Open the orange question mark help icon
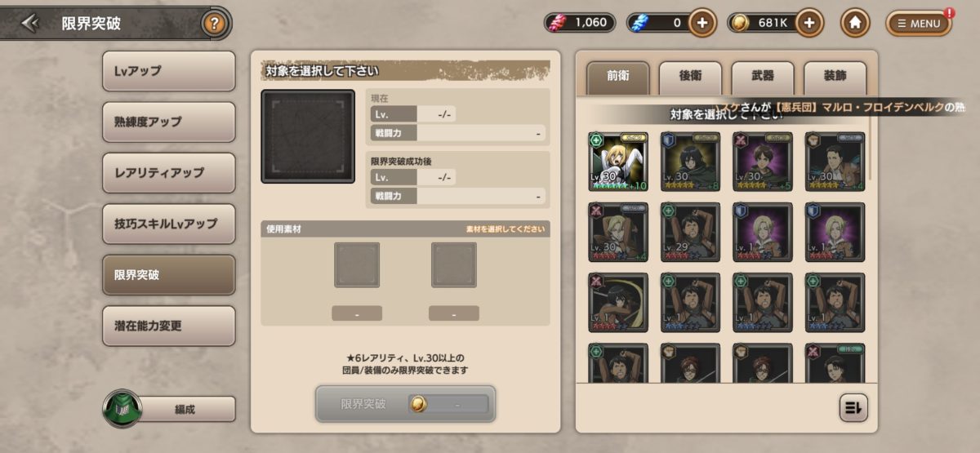Screen dimensions: 980x453 tap(214, 24)
